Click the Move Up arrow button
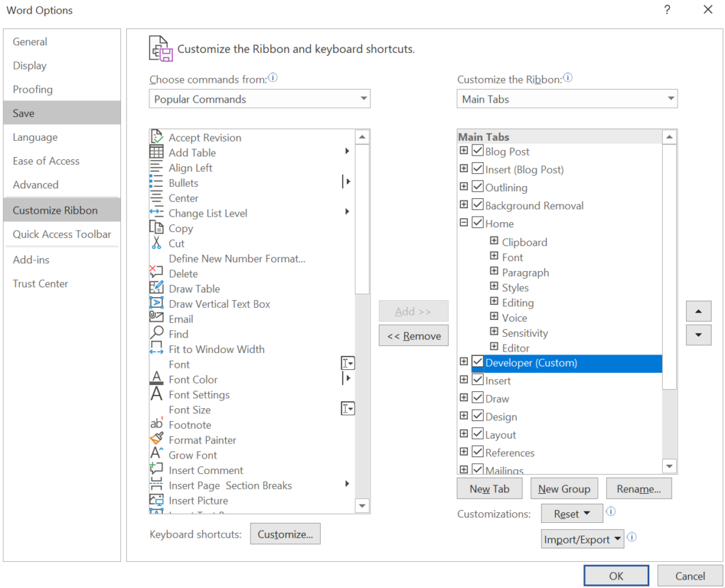 699,311
